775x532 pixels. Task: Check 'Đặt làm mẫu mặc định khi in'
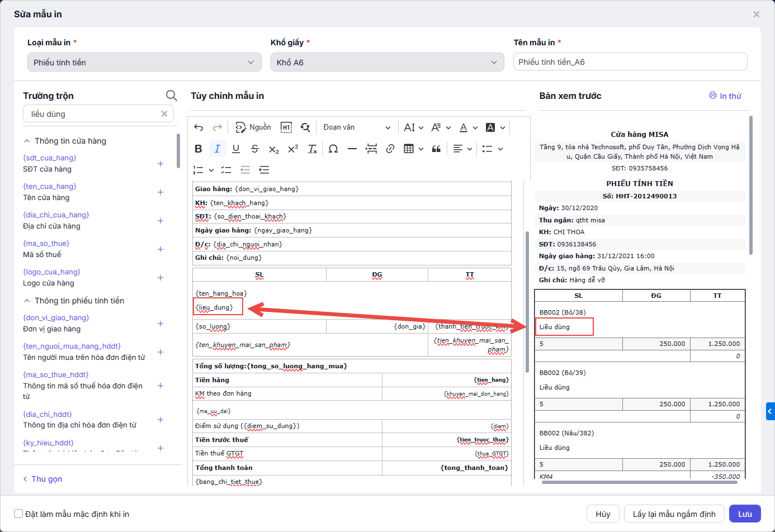tap(18, 514)
